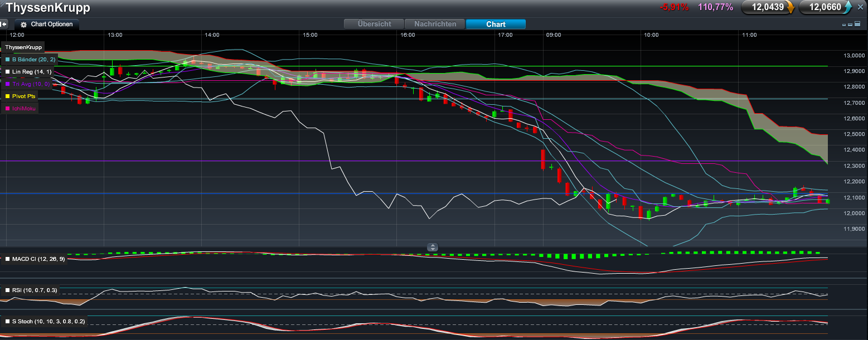The width and height of the screenshot is (868, 340).
Task: Click the blue up-arrow buy icon
Action: tap(848, 7)
